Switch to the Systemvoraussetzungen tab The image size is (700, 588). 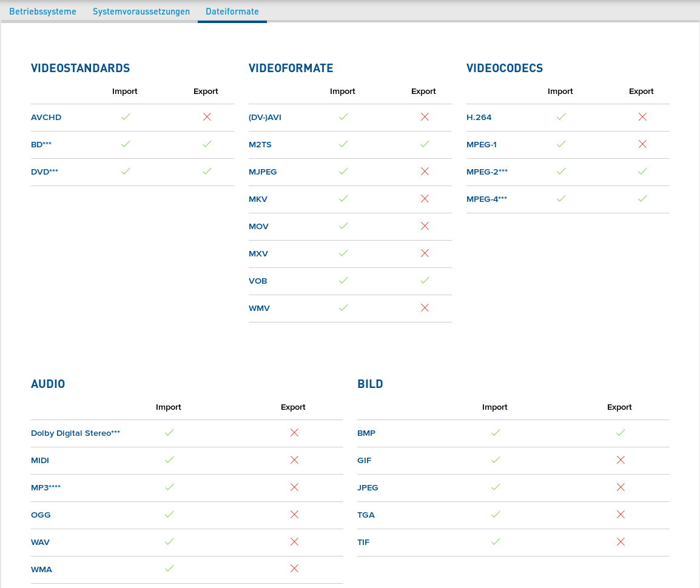point(141,12)
